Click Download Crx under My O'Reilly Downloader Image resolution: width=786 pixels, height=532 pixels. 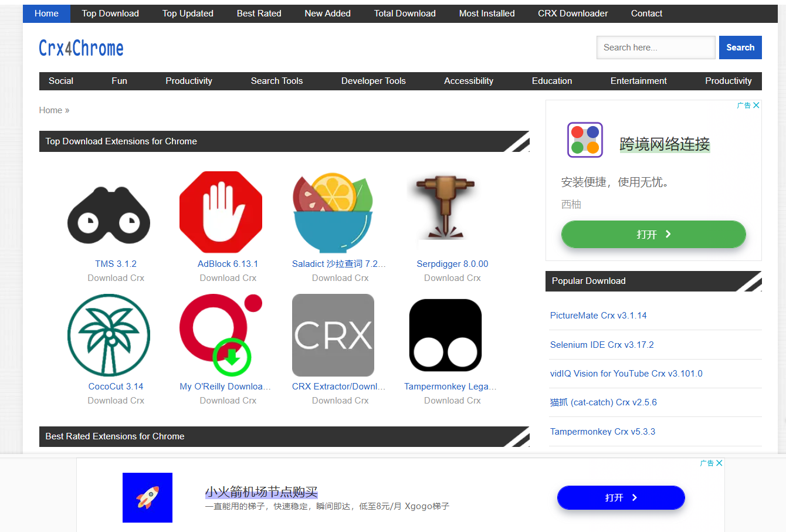click(x=228, y=401)
